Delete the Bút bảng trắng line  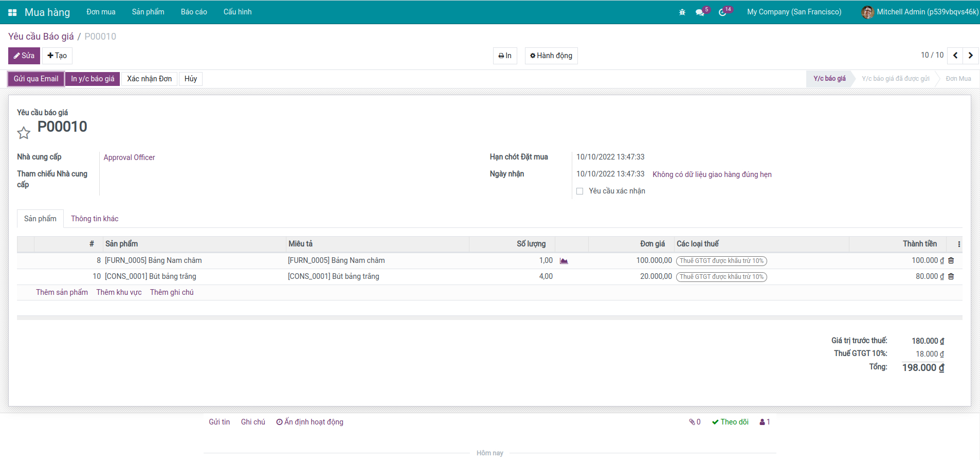point(951,277)
